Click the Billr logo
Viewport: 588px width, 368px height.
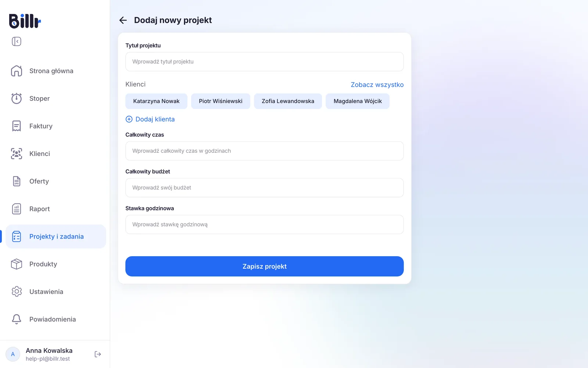coord(25,21)
